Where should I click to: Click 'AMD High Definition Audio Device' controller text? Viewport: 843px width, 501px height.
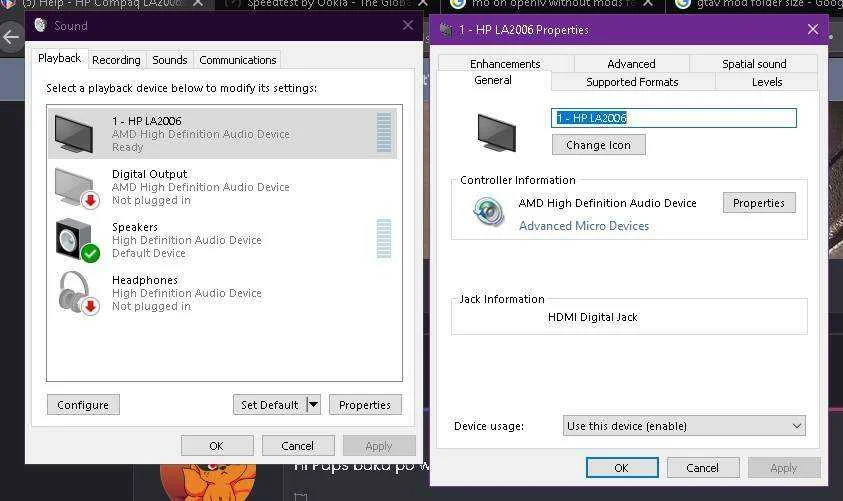[608, 203]
